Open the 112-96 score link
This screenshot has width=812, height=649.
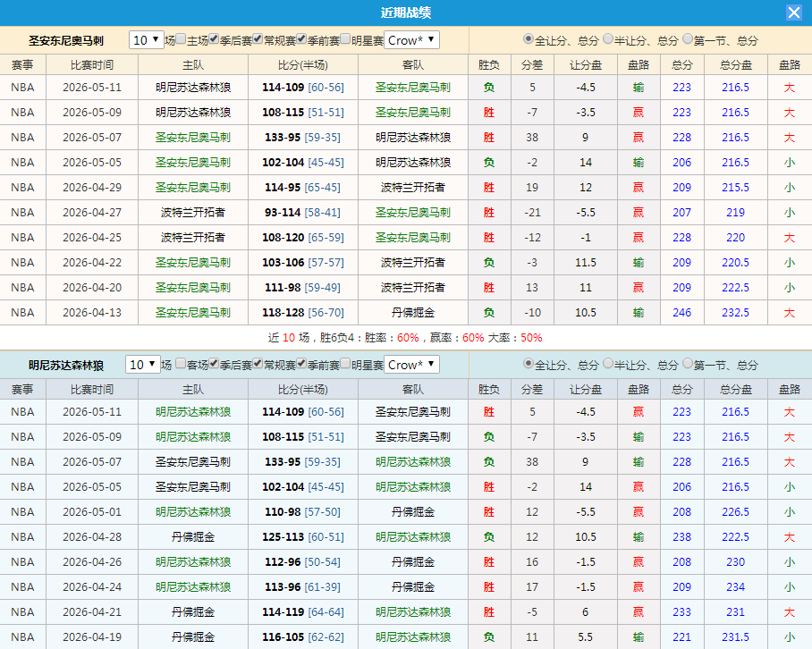coord(283,562)
